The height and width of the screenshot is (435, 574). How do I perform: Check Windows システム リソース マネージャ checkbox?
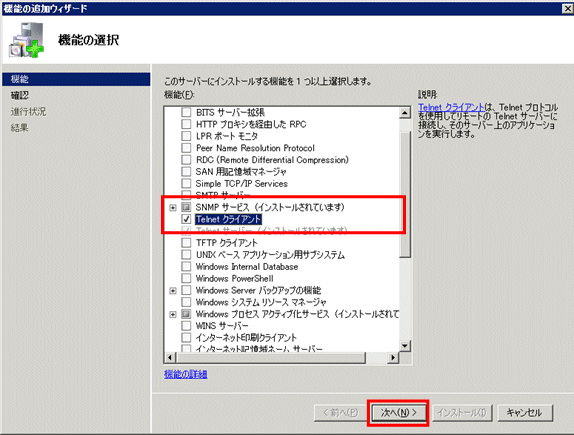tap(186, 302)
